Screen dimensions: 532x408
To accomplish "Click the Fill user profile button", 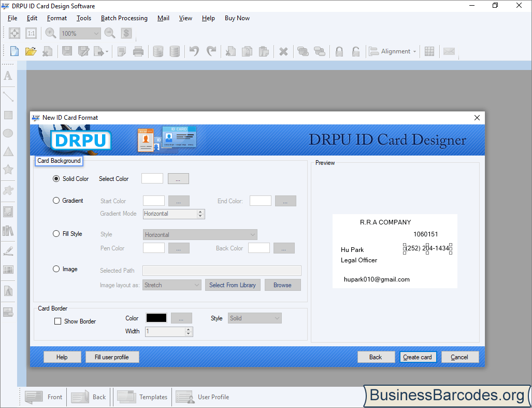I will tap(111, 357).
